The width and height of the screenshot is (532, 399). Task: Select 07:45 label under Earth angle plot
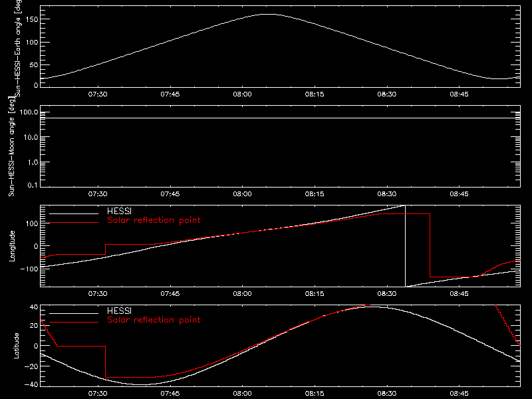coord(170,94)
